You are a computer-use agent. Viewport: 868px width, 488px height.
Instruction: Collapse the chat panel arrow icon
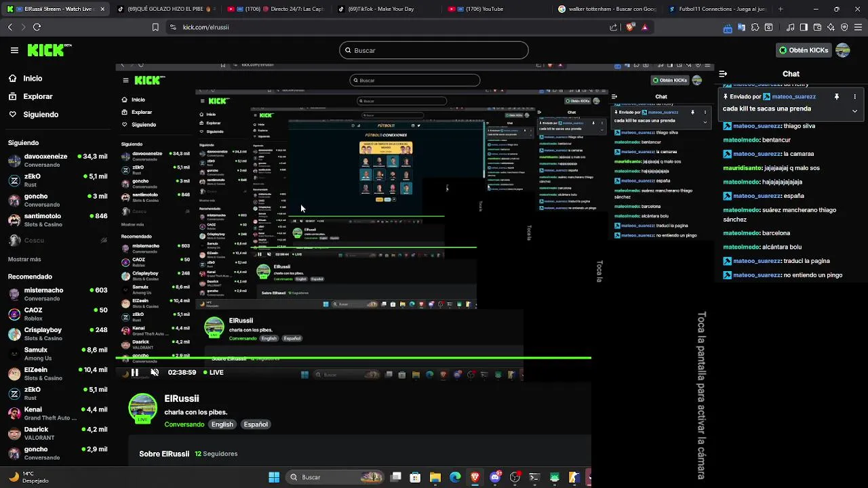pyautogui.click(x=723, y=74)
